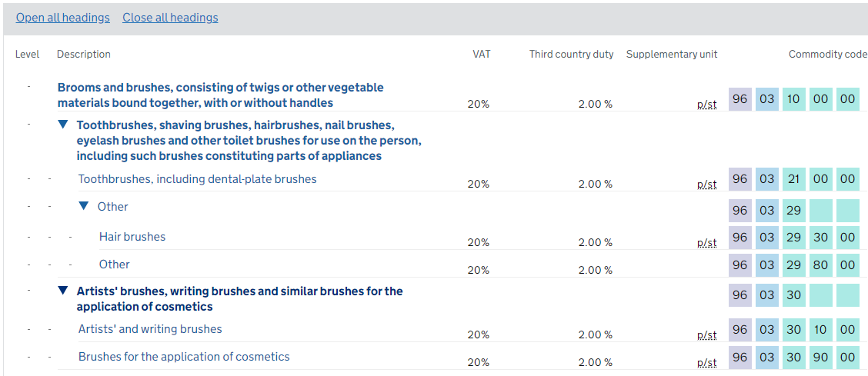
Task: Click the Commodity code column header
Action: (827, 55)
